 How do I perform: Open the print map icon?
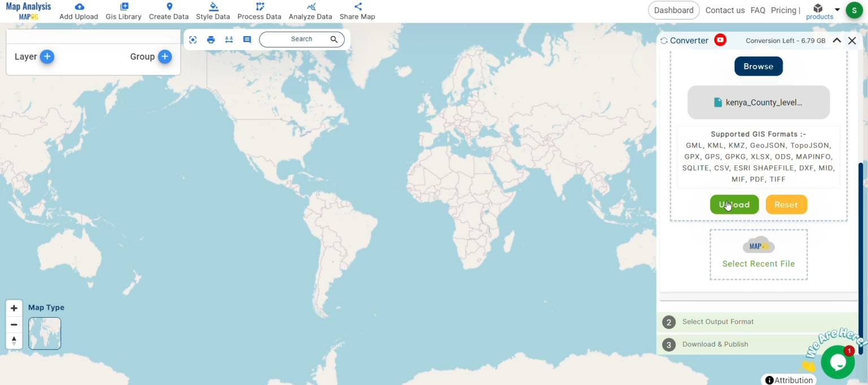pyautogui.click(x=211, y=40)
